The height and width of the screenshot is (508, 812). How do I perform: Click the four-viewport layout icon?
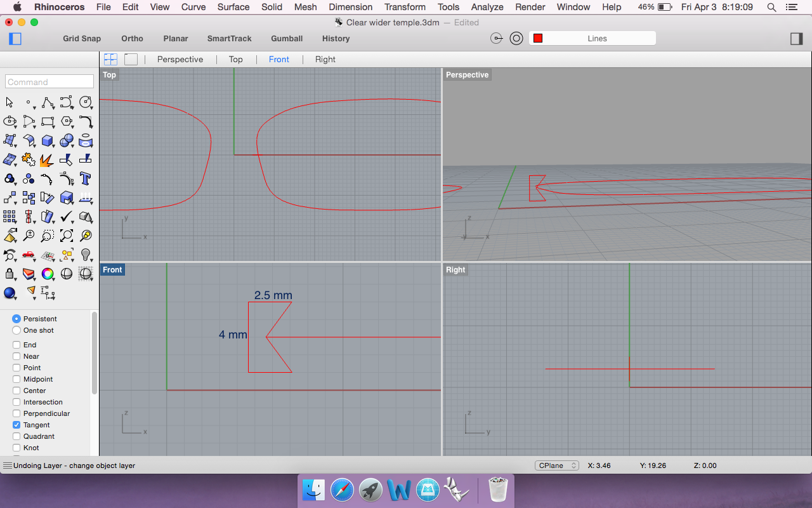point(110,58)
